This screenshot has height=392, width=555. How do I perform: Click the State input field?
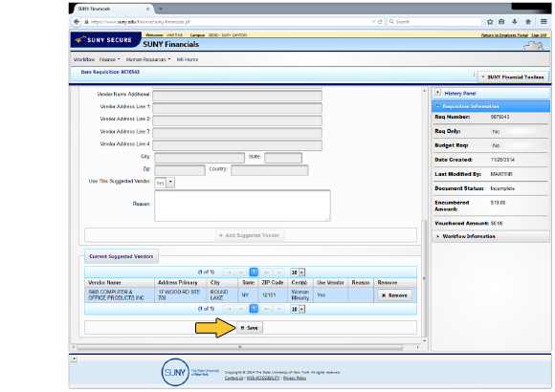283,158
